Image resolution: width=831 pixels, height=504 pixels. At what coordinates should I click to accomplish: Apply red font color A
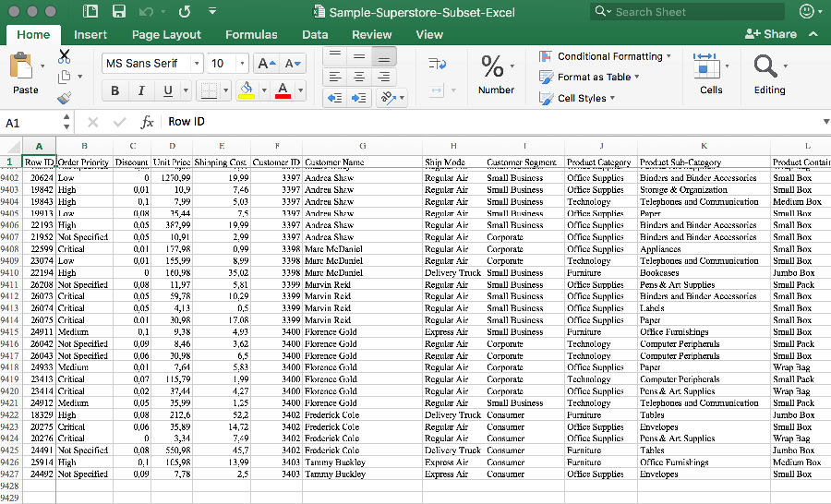point(283,90)
